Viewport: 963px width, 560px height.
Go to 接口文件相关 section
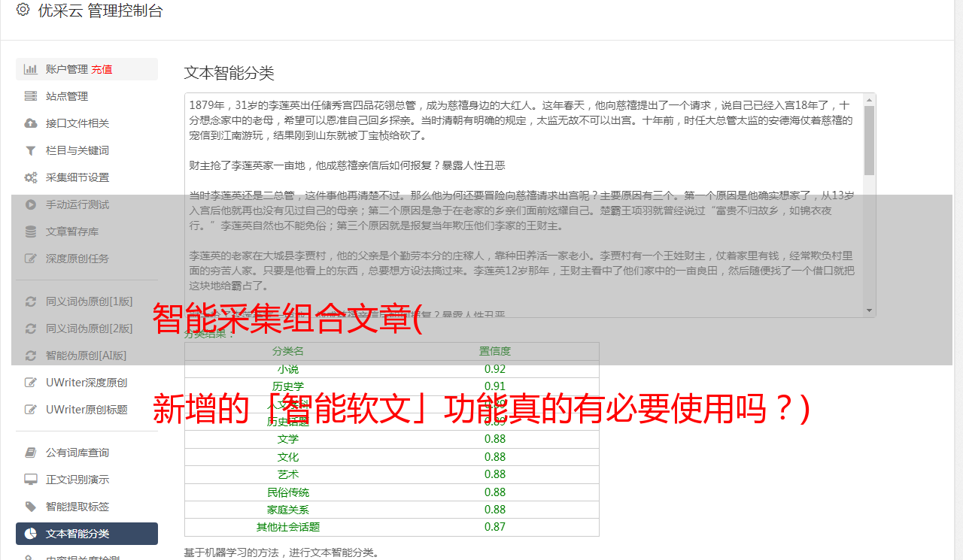pyautogui.click(x=87, y=123)
